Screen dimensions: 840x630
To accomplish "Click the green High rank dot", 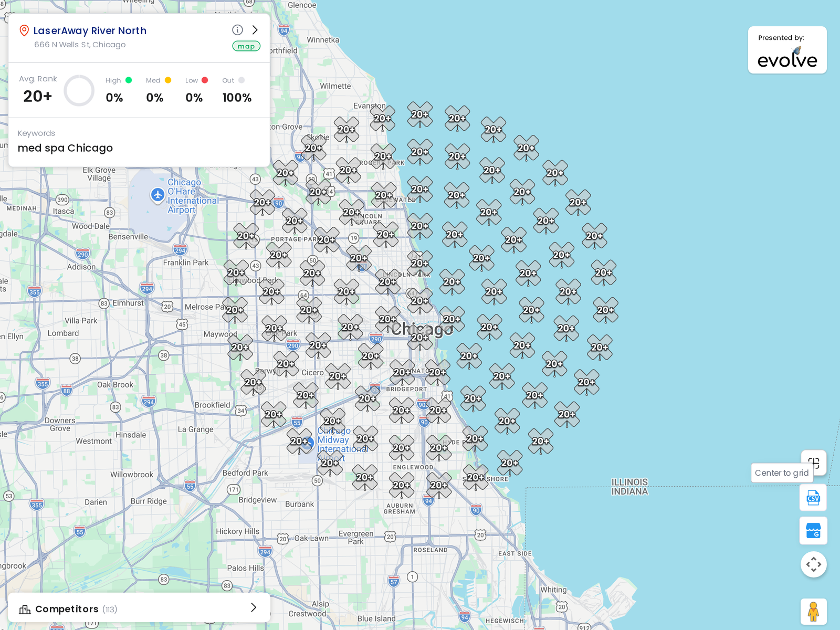I will coord(129,80).
